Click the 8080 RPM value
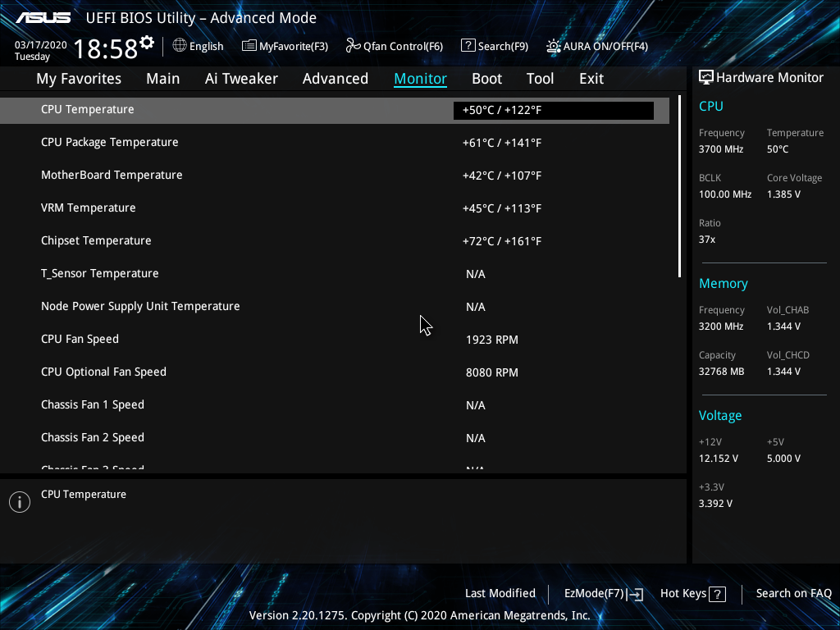The height and width of the screenshot is (630, 840). 492,372
